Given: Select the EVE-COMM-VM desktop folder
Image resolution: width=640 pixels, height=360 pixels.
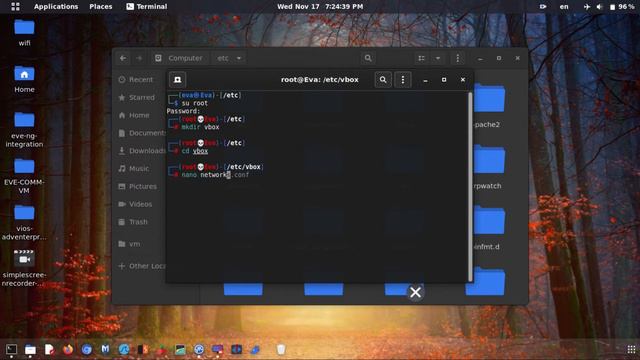Looking at the screenshot, I should pyautogui.click(x=24, y=176).
